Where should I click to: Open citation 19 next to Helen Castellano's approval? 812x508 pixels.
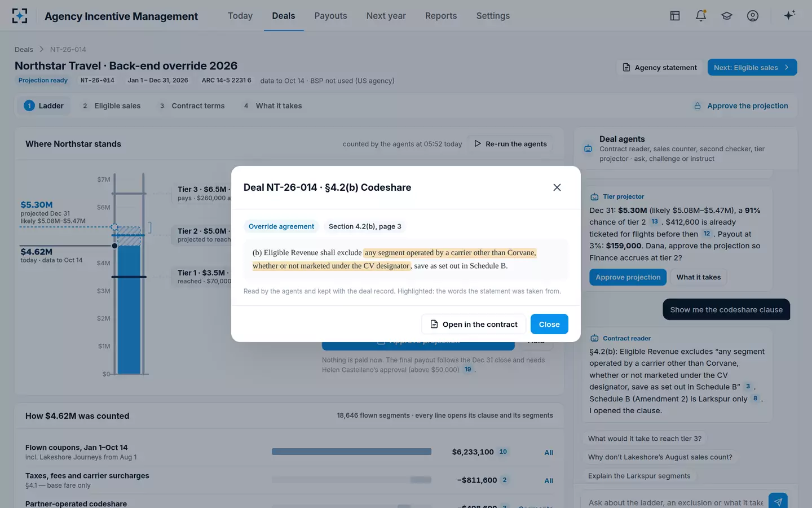click(x=467, y=370)
